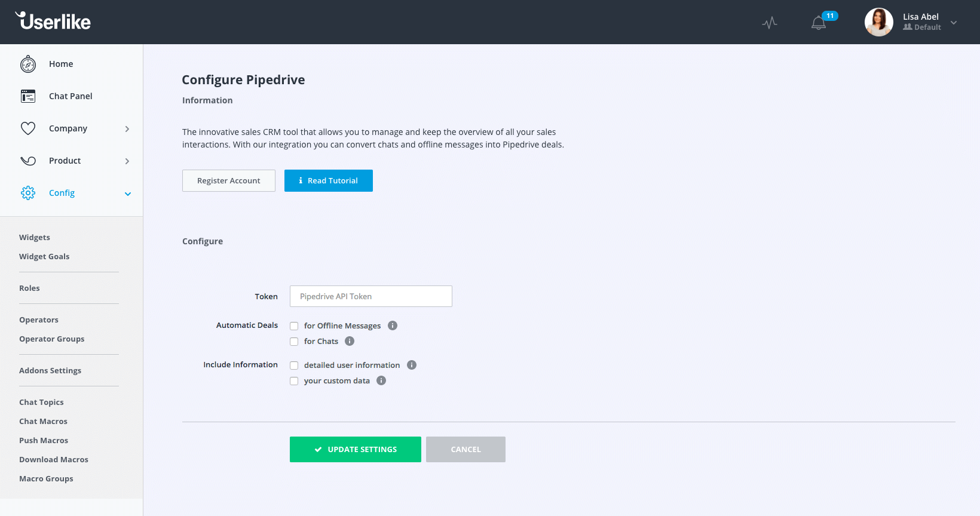
Task: Open Company in the sidebar
Action: (x=68, y=128)
